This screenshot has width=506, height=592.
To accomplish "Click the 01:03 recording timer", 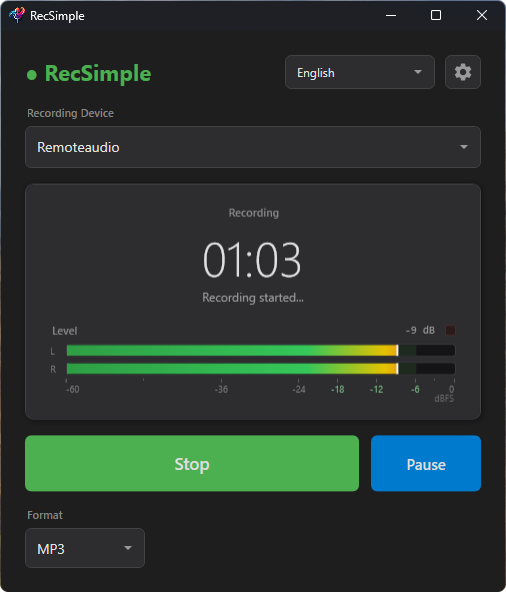I will (252, 260).
